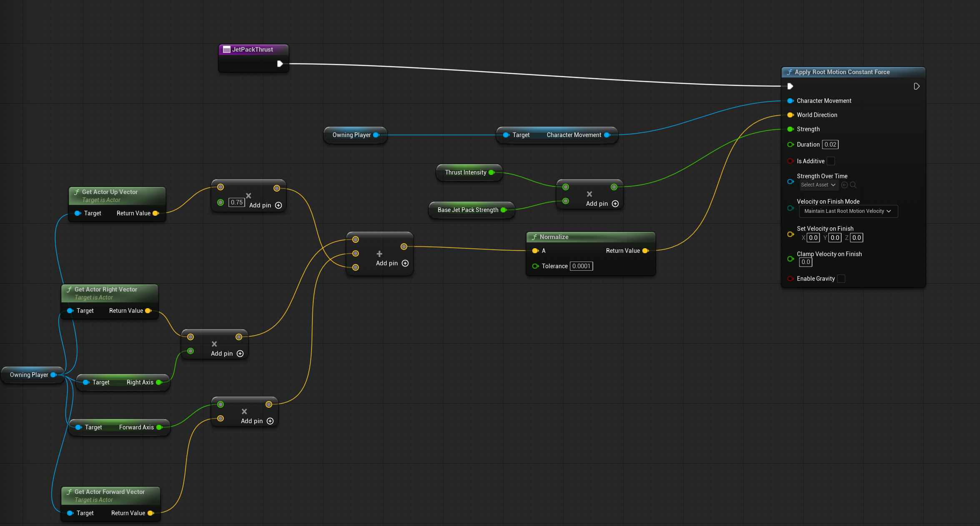This screenshot has width=980, height=526.
Task: Click the 0.75 multiplier value field
Action: click(236, 202)
